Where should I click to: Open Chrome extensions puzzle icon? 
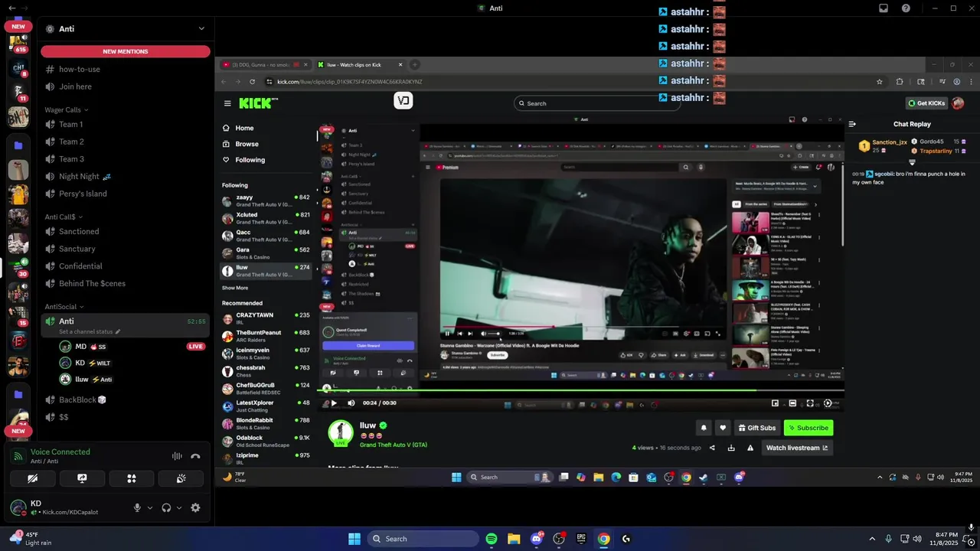coord(900,82)
